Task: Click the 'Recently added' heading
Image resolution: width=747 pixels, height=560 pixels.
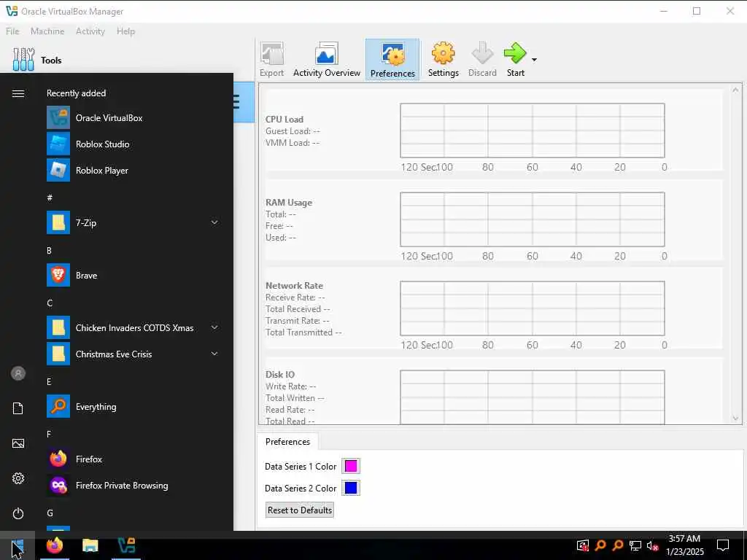Action: coord(76,93)
